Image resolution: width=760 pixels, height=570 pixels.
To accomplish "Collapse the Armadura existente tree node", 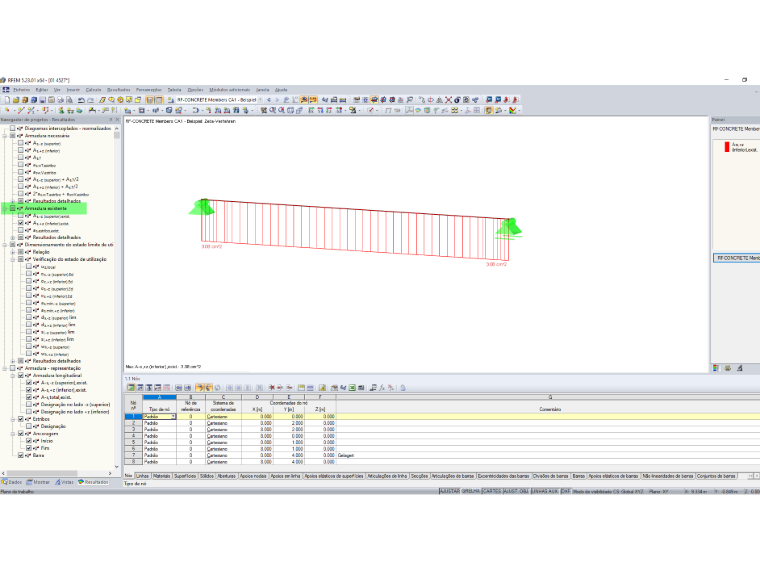I will coord(5,208).
